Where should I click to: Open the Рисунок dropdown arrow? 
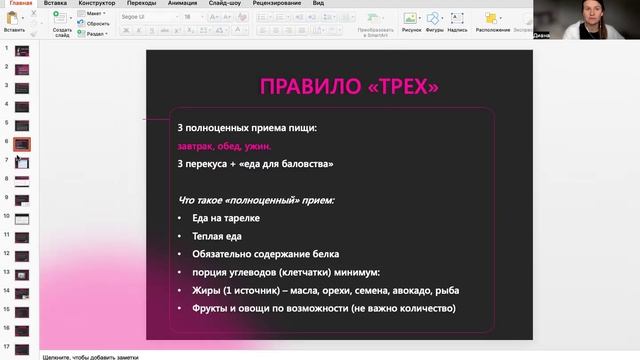[420, 18]
